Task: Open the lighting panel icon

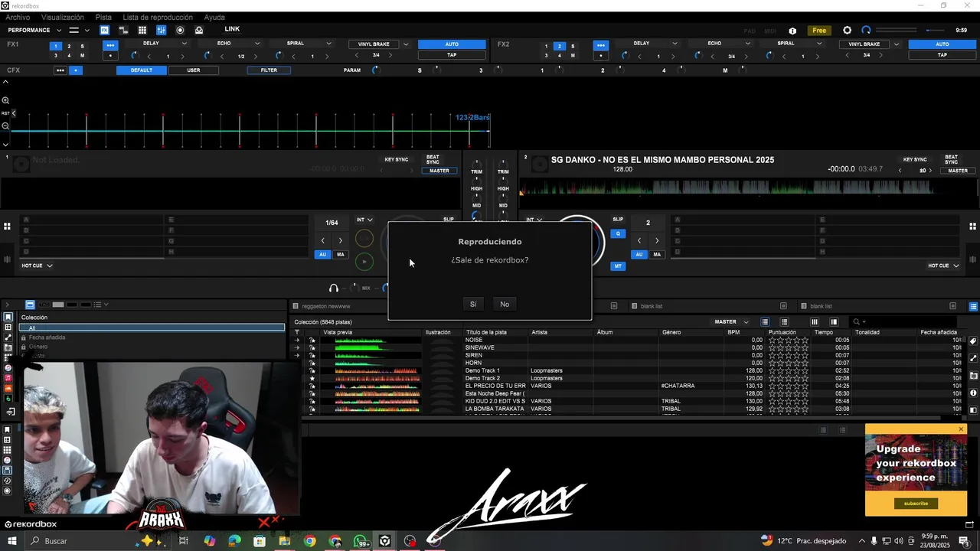Action: tap(199, 30)
